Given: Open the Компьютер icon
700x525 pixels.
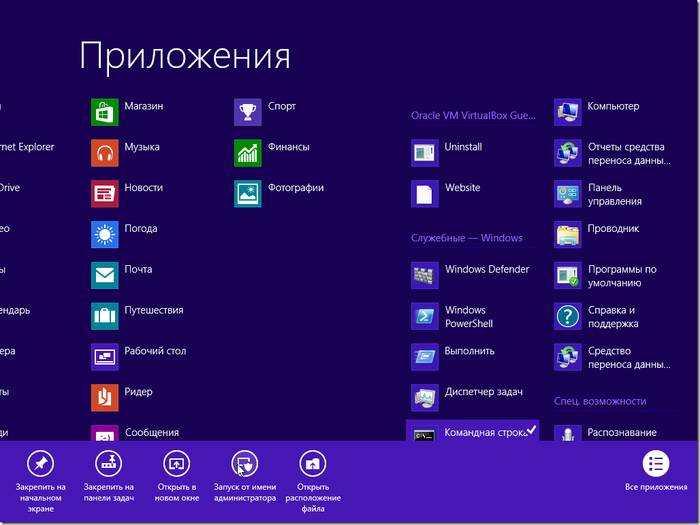Looking at the screenshot, I should coord(568,112).
